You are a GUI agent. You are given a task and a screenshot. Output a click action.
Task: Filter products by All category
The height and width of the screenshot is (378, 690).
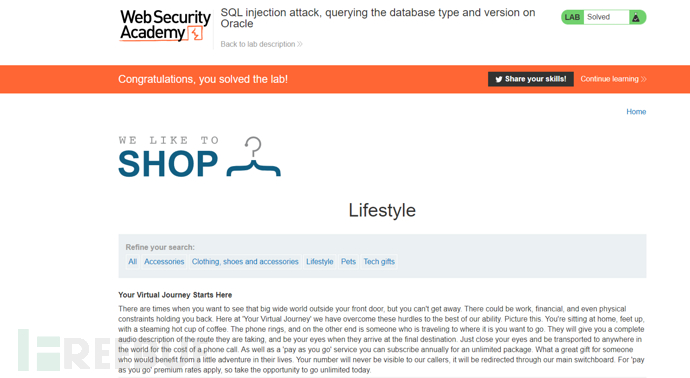(x=132, y=261)
